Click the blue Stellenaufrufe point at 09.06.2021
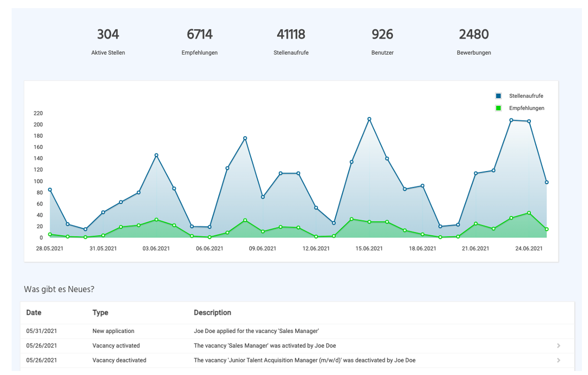 pos(263,197)
